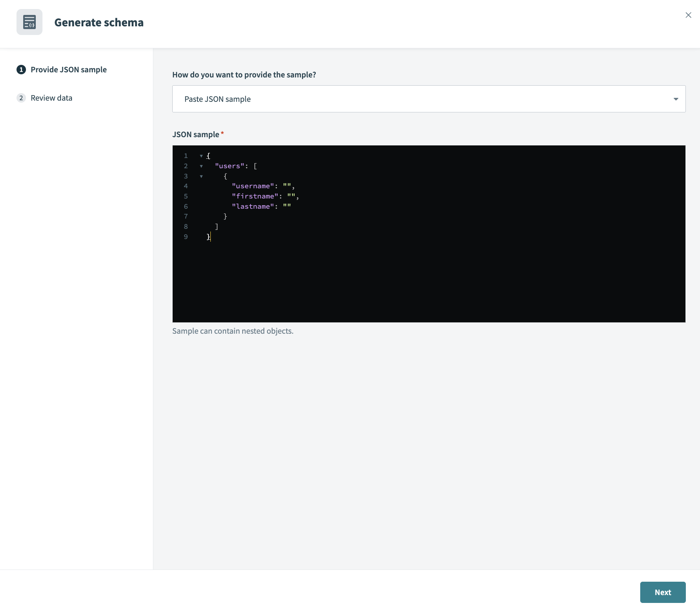The image size is (700, 610).
Task: Click the Generate schema header icon
Action: click(29, 22)
